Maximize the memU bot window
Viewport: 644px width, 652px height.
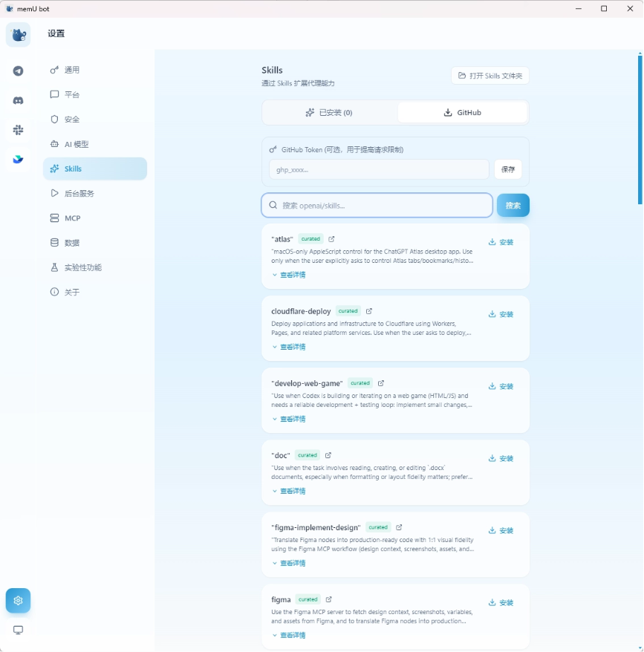[604, 9]
